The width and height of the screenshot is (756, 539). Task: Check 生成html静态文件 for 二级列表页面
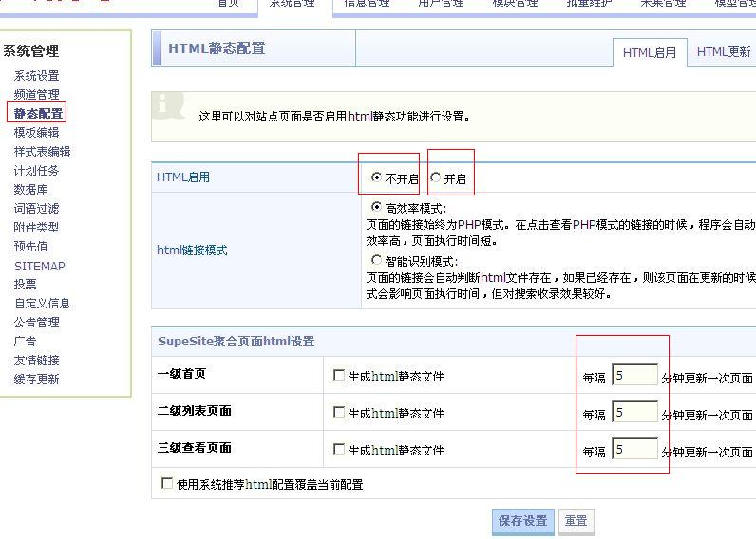339,412
